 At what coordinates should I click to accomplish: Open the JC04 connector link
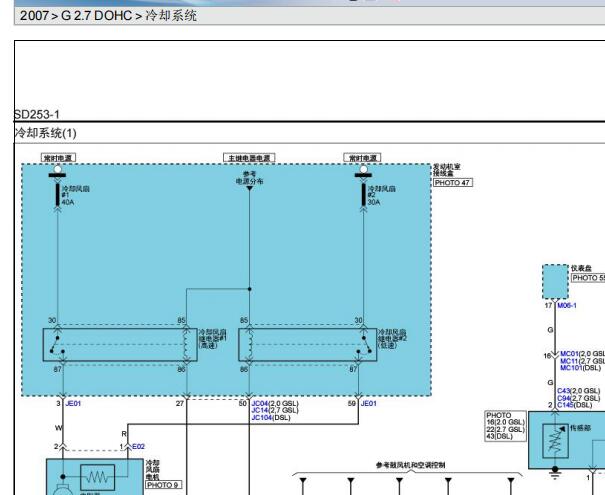click(260, 404)
